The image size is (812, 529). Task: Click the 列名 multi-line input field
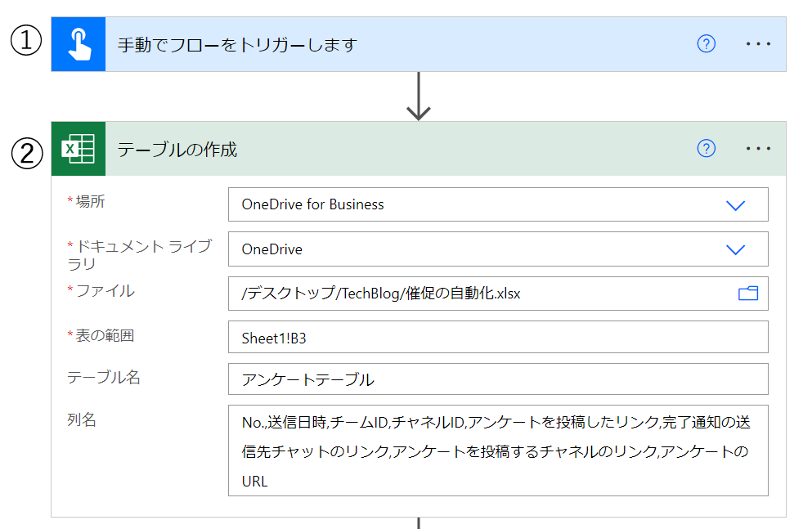498,451
